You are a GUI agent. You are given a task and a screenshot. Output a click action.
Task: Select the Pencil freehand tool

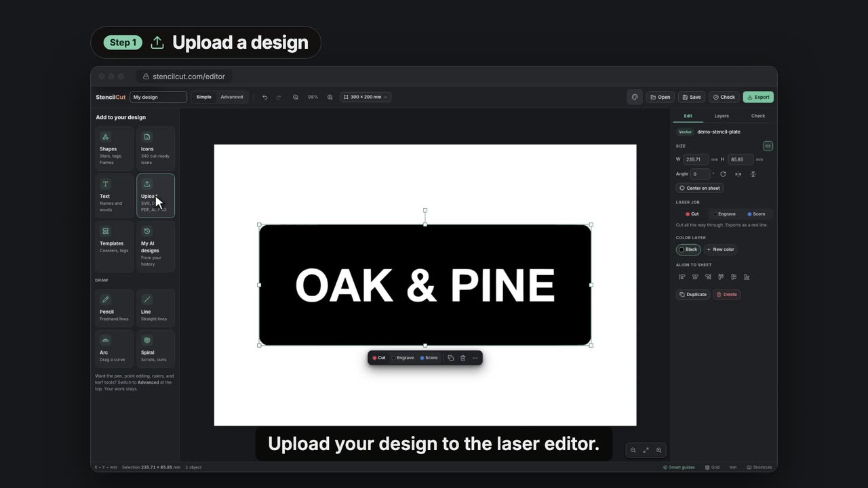(x=115, y=308)
